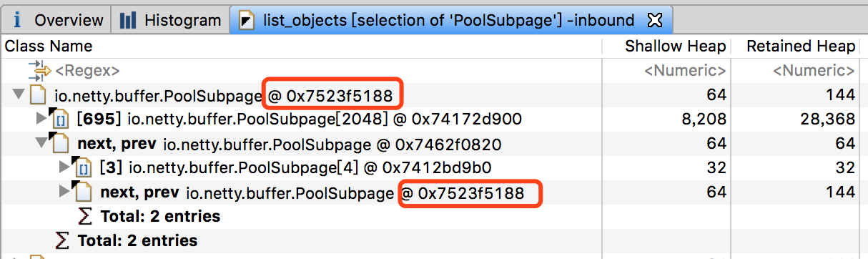The height and width of the screenshot is (259, 868).
Task: Click the Overview tab info icon
Action: (17, 19)
